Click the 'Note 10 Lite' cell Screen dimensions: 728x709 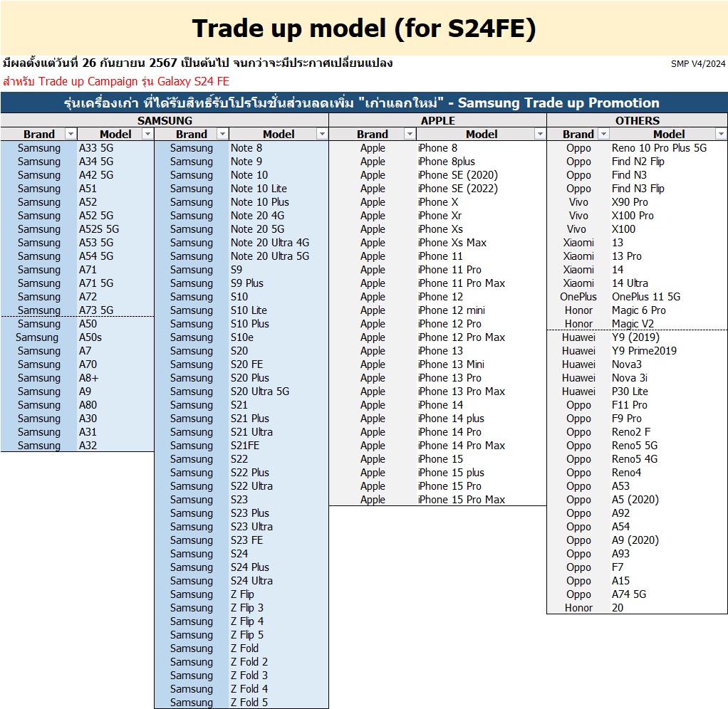pyautogui.click(x=279, y=189)
